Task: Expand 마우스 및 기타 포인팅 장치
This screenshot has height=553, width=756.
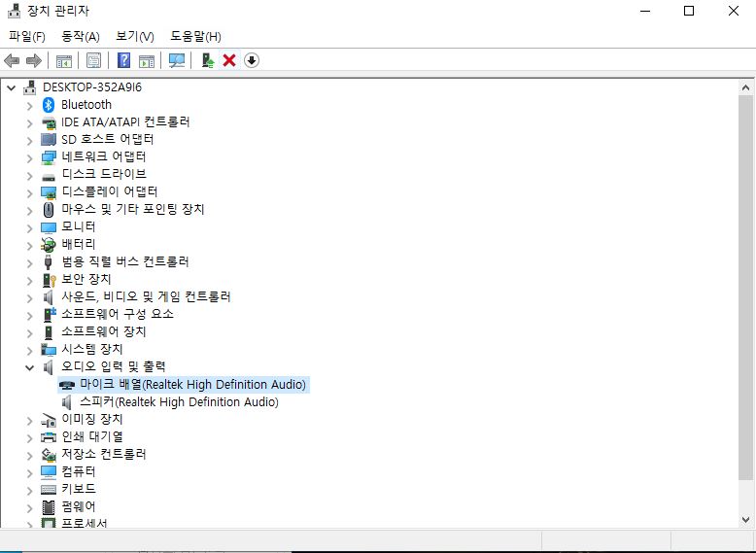Action: [x=29, y=210]
